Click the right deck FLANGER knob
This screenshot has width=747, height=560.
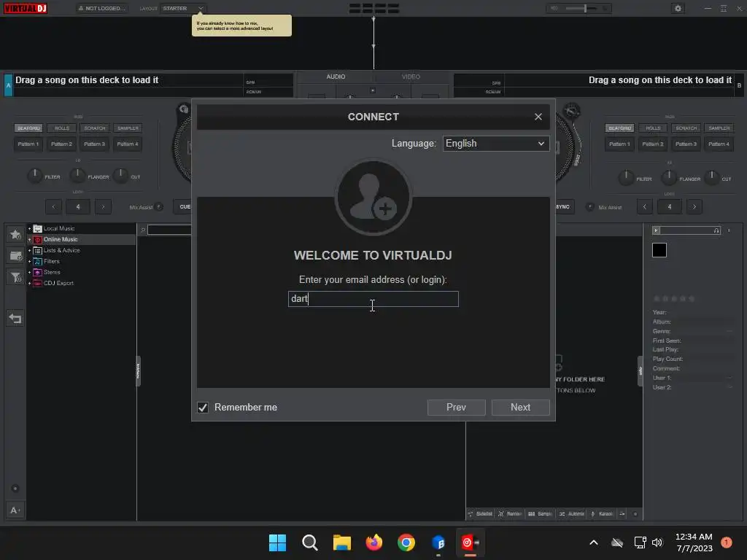[669, 177]
